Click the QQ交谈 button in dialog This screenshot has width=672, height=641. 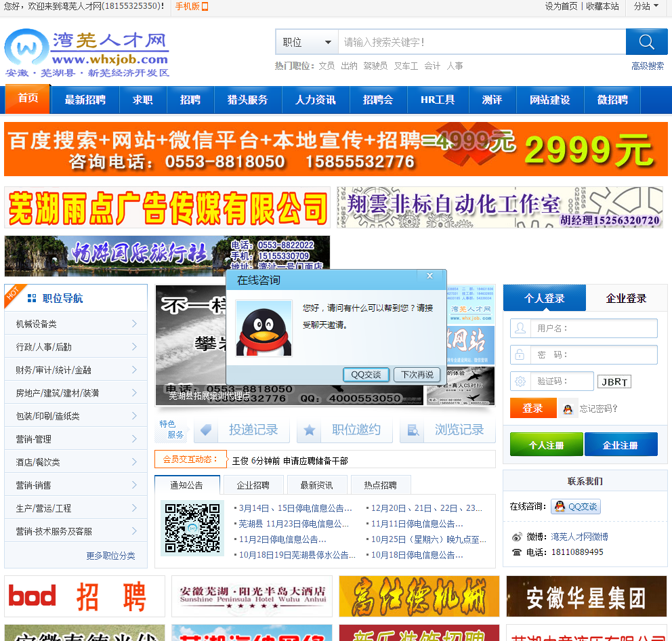pyautogui.click(x=366, y=375)
